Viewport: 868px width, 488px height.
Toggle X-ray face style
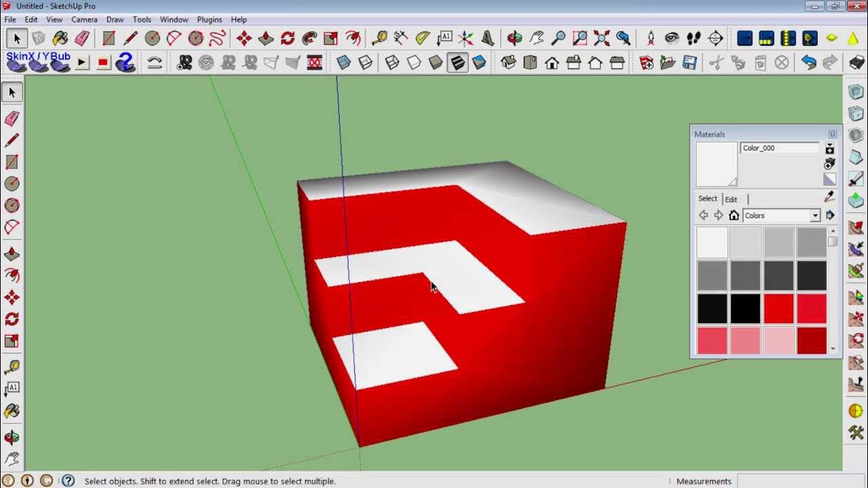[343, 63]
